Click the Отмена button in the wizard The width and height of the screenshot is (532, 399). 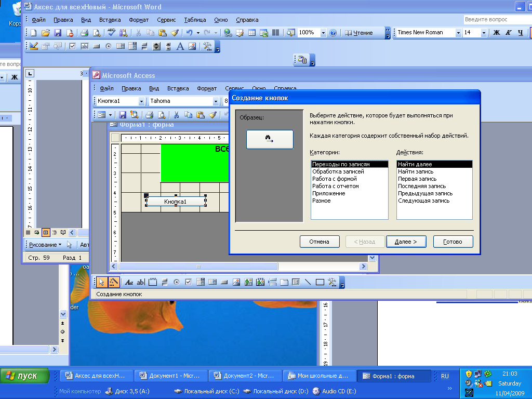pos(320,242)
